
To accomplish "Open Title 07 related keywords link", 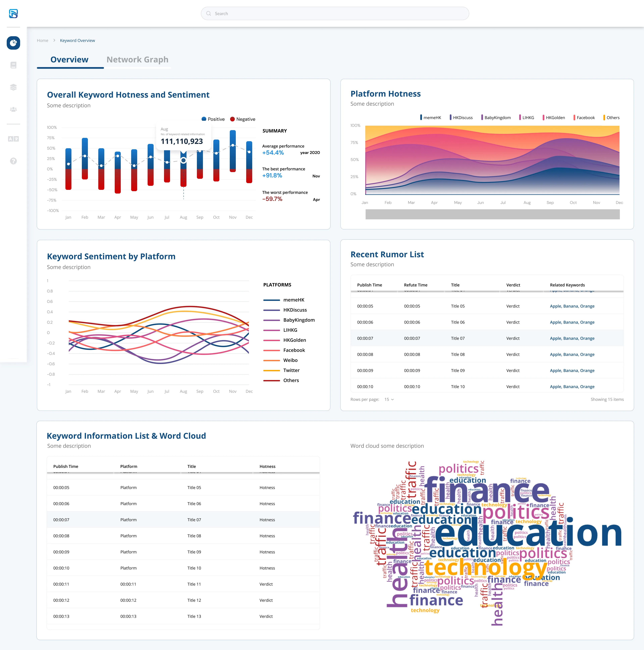I will point(572,338).
